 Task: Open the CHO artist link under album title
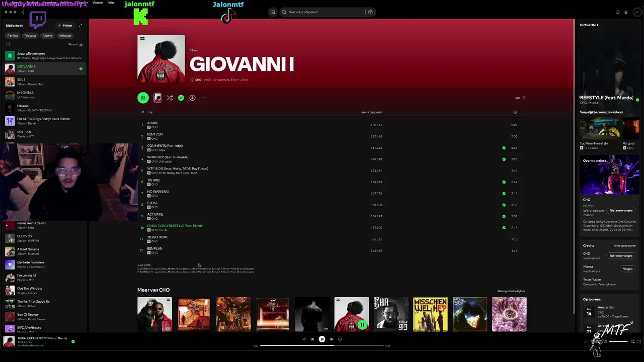198,80
